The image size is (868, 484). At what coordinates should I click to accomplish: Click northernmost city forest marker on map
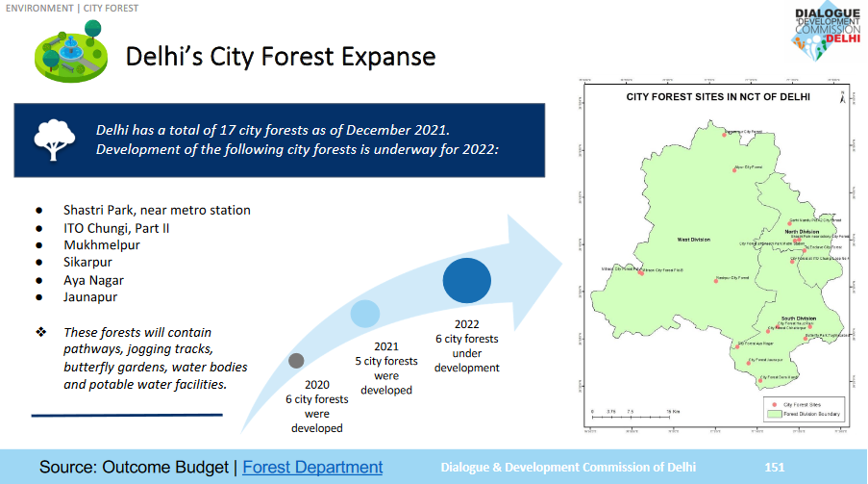click(724, 135)
